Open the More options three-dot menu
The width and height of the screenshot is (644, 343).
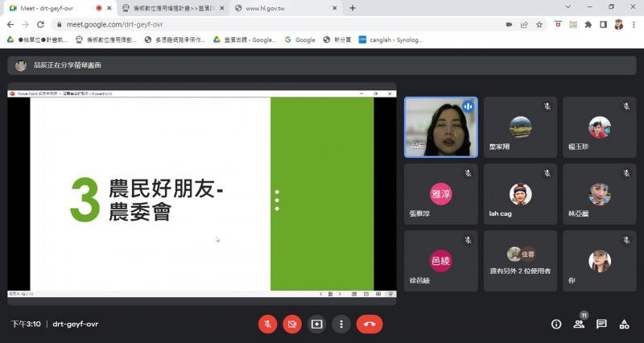click(341, 324)
